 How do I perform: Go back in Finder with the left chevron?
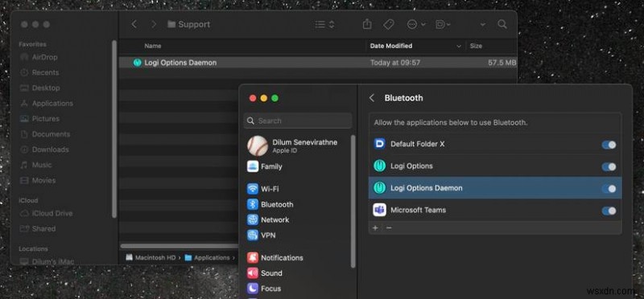coord(134,24)
